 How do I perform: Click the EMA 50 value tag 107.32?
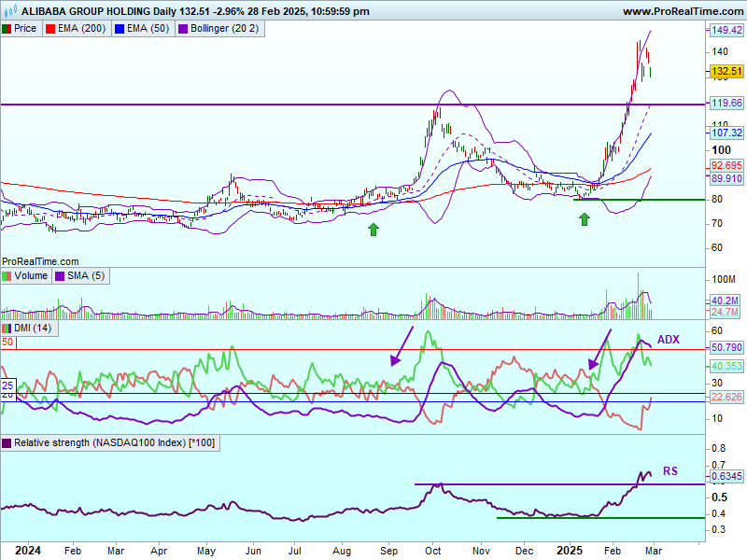click(726, 133)
